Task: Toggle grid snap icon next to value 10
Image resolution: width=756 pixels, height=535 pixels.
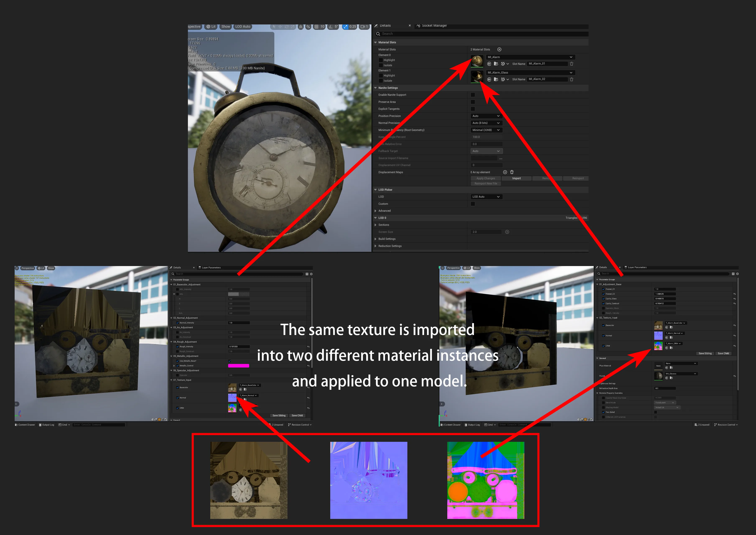Action: pyautogui.click(x=316, y=27)
